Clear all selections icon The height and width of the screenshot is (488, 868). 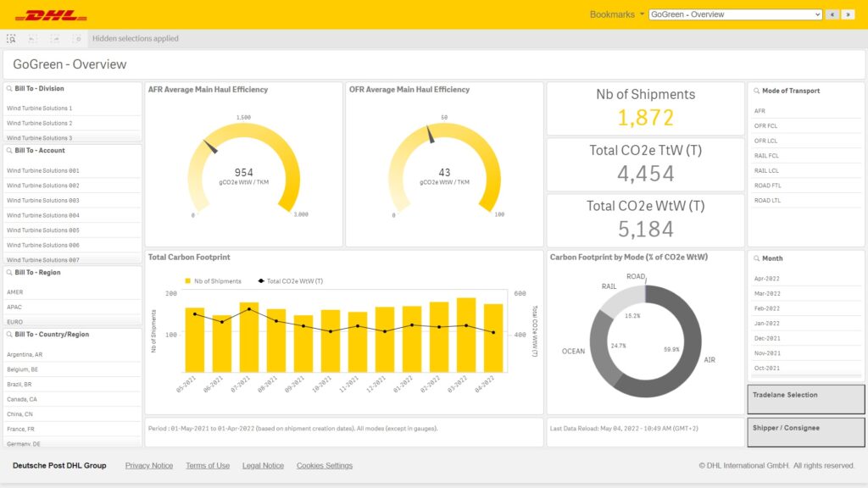point(77,39)
